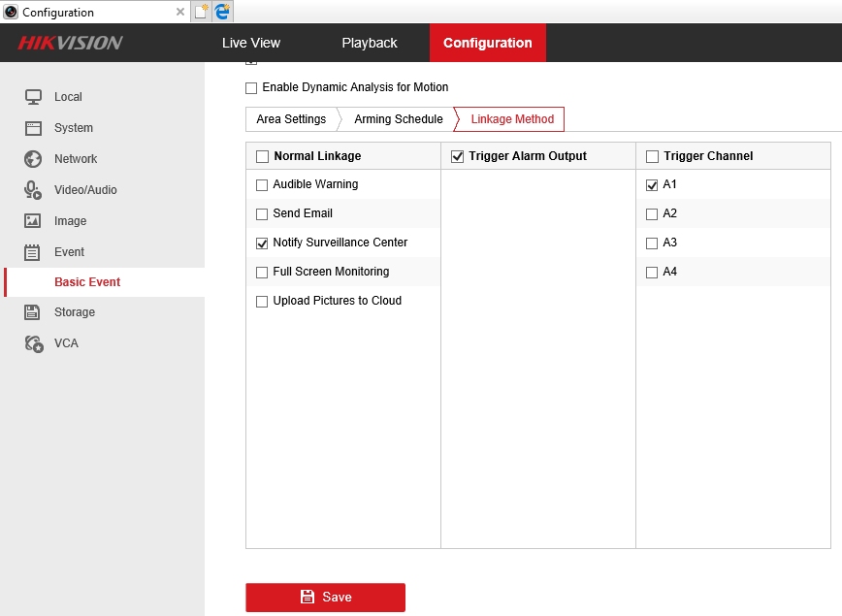This screenshot has width=842, height=616.
Task: Click the 'Trigger Channel' header text
Action: [x=708, y=156]
